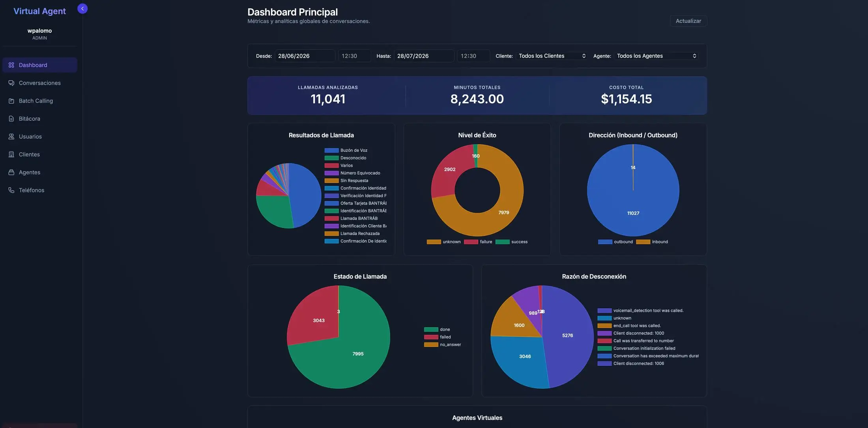Navigate to Usuarios
The width and height of the screenshot is (868, 428).
(x=39, y=136)
